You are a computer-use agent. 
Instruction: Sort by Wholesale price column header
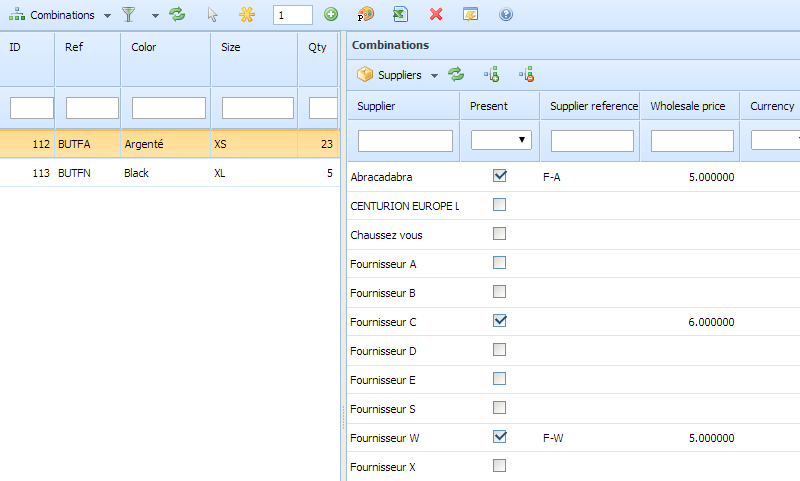pyautogui.click(x=689, y=106)
